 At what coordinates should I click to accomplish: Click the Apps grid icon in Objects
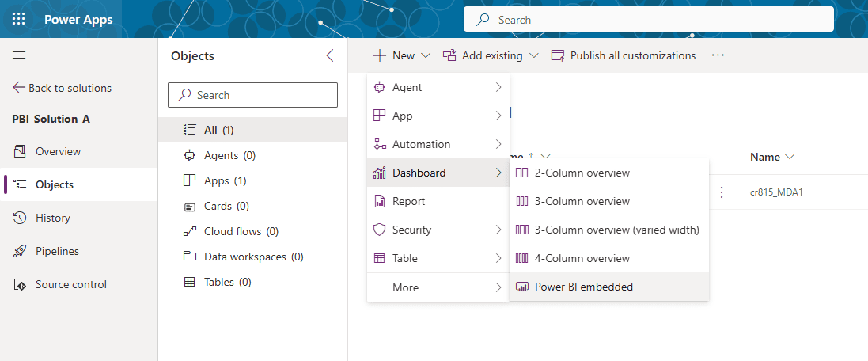pyautogui.click(x=190, y=180)
